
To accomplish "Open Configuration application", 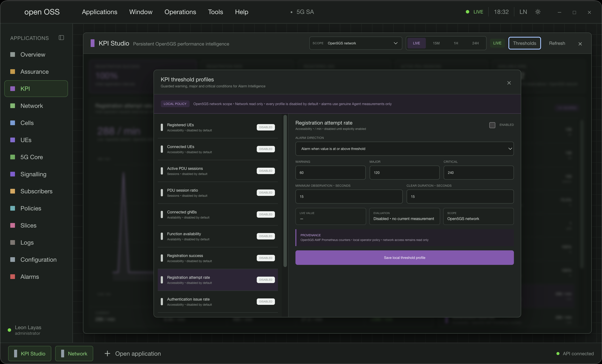I will pyautogui.click(x=36, y=260).
